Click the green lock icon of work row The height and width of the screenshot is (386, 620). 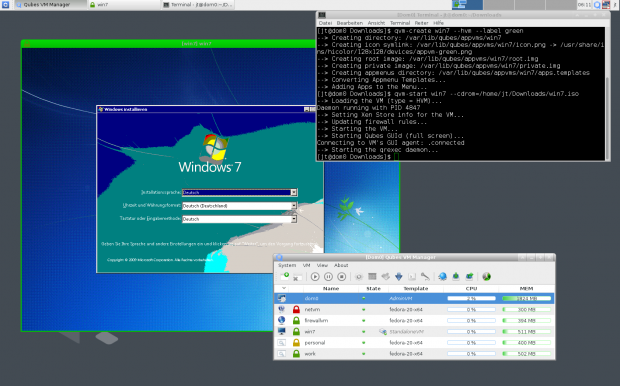point(296,354)
